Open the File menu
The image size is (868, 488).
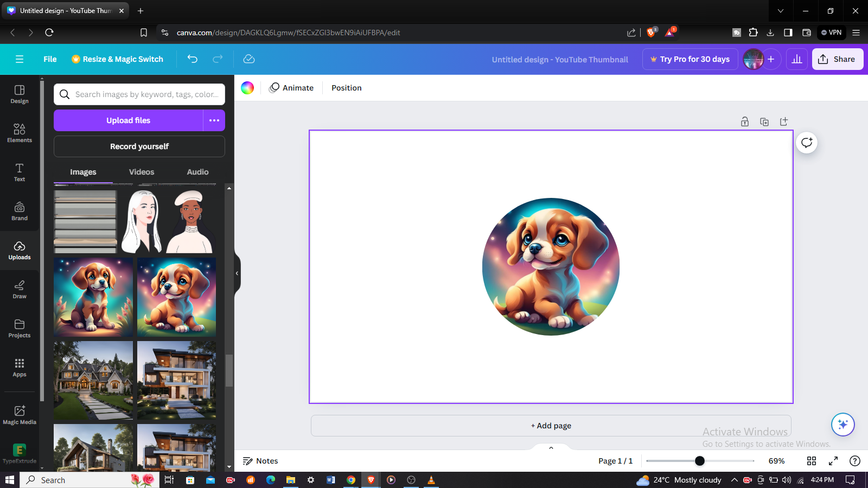click(50, 59)
